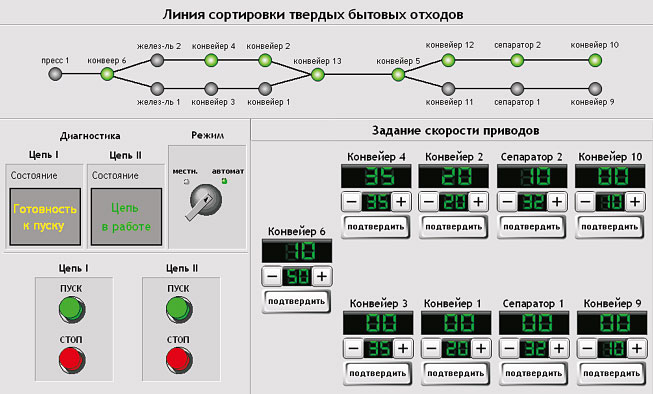This screenshot has height=394, width=653.
Task: Stop Цепь II with red СТОП button
Action: tap(179, 360)
